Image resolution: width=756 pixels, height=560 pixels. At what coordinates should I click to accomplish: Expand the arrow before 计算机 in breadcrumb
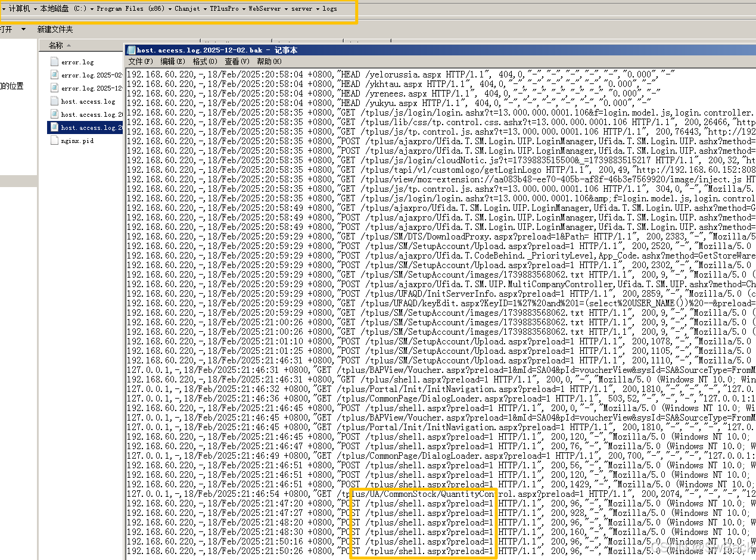point(4,9)
